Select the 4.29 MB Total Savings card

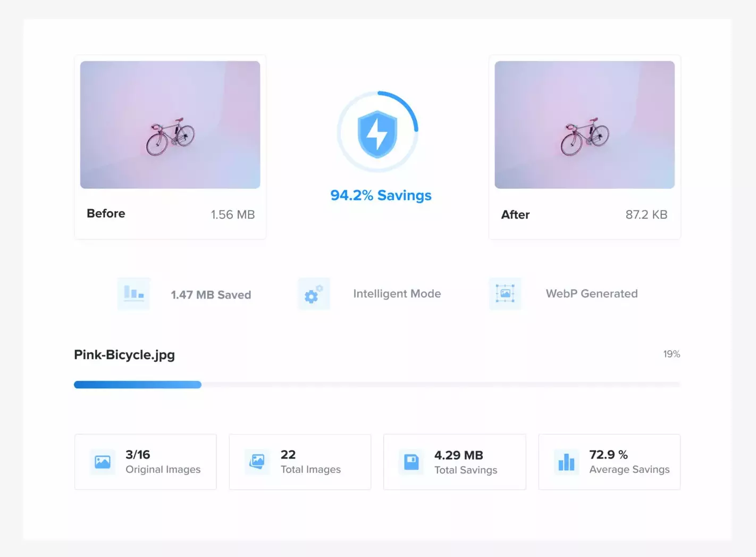pyautogui.click(x=455, y=462)
